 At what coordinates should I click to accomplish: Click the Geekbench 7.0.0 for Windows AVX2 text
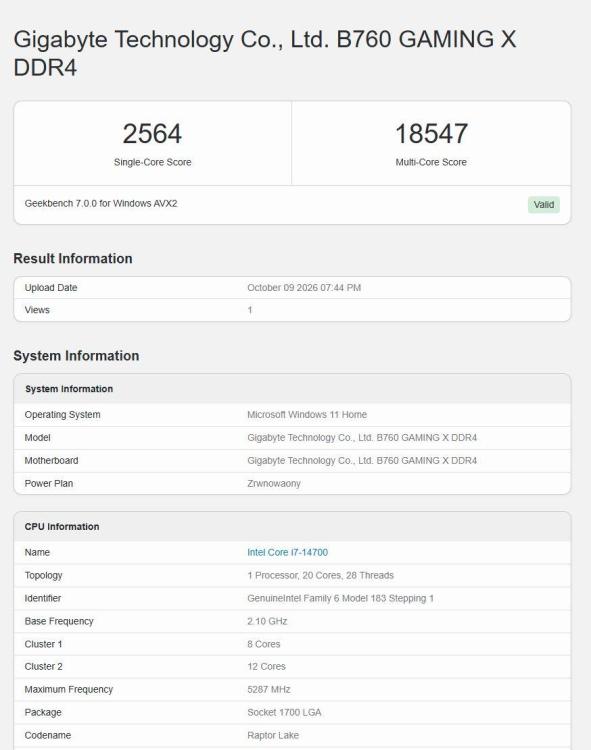click(x=101, y=203)
